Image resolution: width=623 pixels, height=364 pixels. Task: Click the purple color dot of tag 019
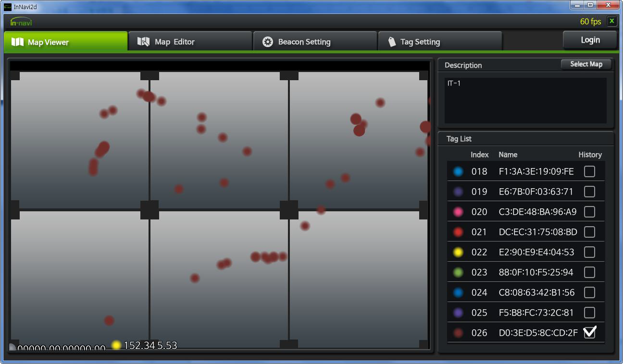click(x=458, y=192)
